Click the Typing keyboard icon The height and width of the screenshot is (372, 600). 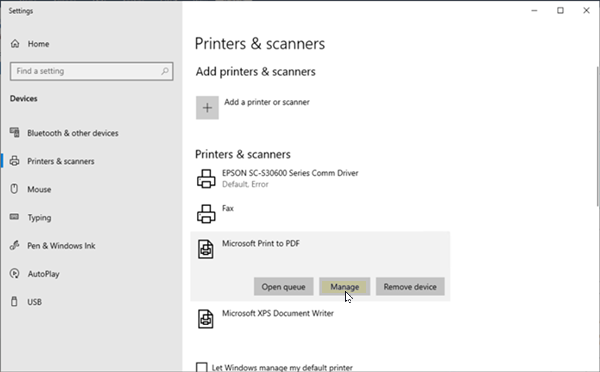[14, 217]
